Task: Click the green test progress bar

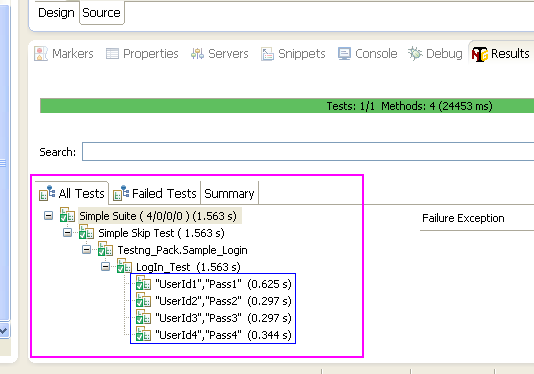Action: [287, 106]
